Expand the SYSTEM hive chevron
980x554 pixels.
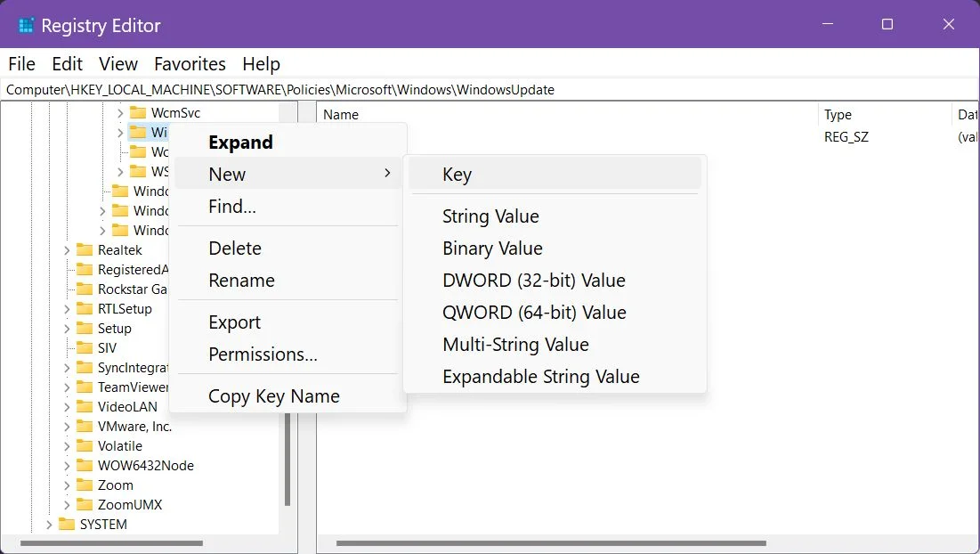pos(49,524)
